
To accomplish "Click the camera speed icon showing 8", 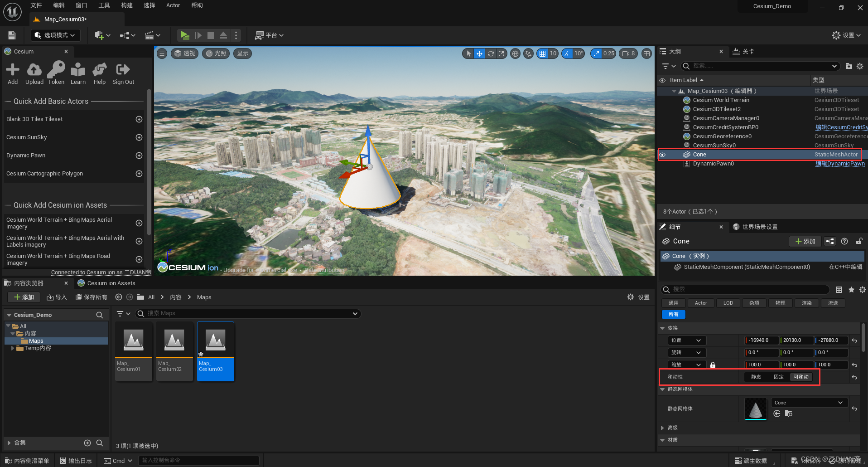I will [628, 54].
